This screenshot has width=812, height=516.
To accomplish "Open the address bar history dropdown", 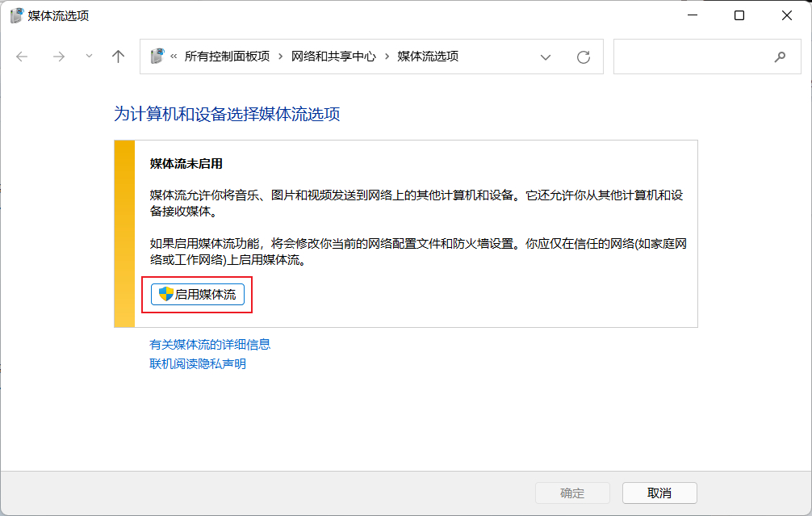I will tap(546, 57).
